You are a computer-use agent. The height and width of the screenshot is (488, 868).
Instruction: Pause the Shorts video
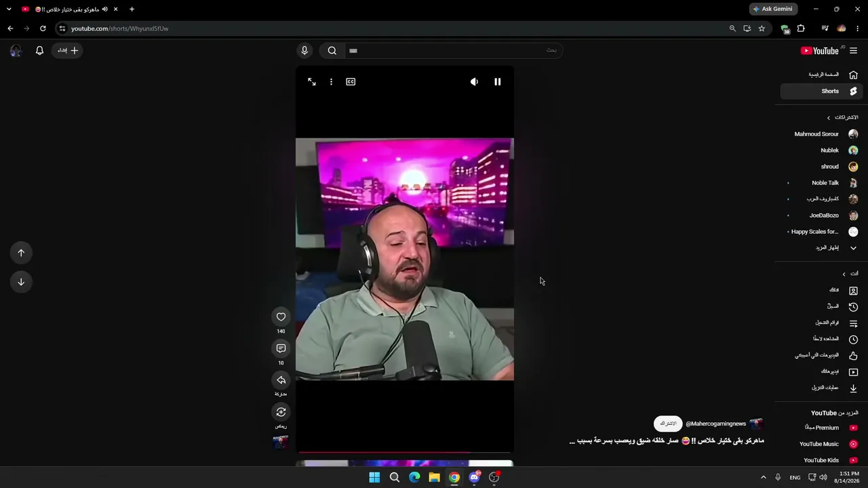497,82
